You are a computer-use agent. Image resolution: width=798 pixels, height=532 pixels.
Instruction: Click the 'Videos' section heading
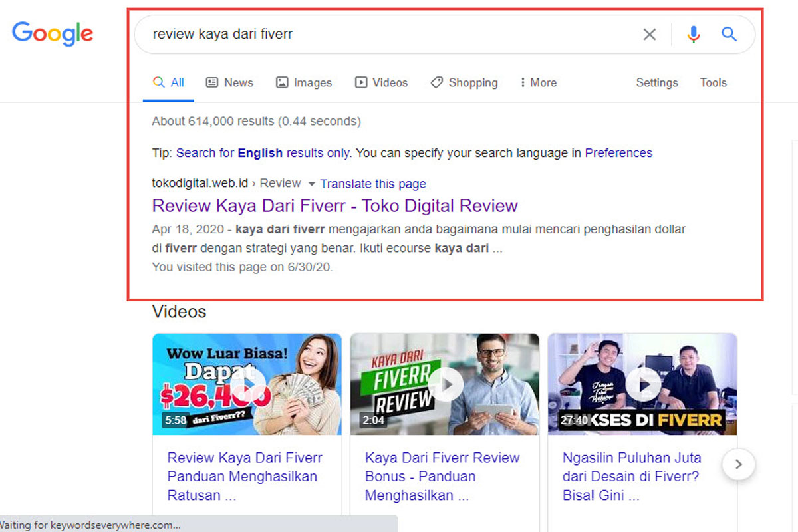tap(179, 311)
